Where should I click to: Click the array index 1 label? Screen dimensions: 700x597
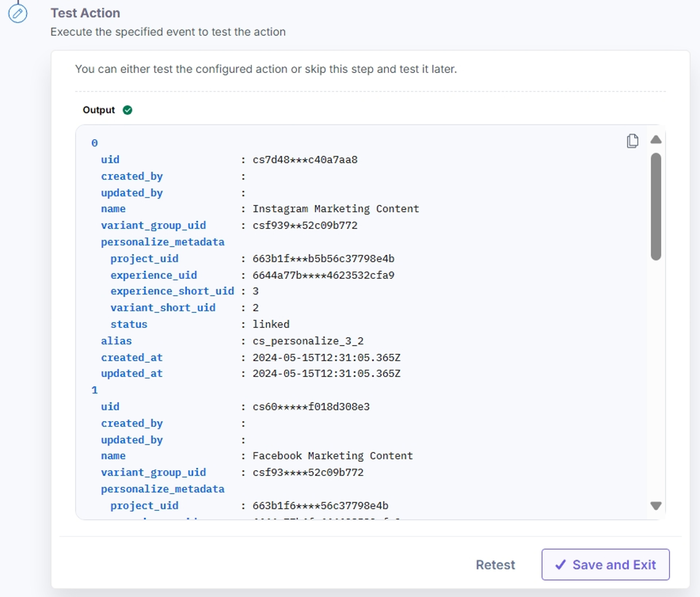95,390
